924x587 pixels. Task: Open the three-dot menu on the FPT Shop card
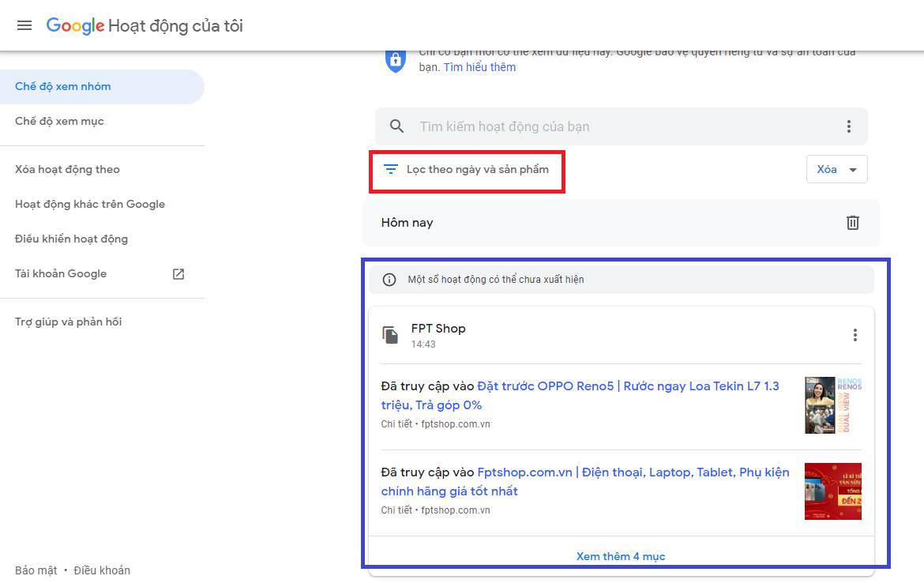pyautogui.click(x=855, y=334)
